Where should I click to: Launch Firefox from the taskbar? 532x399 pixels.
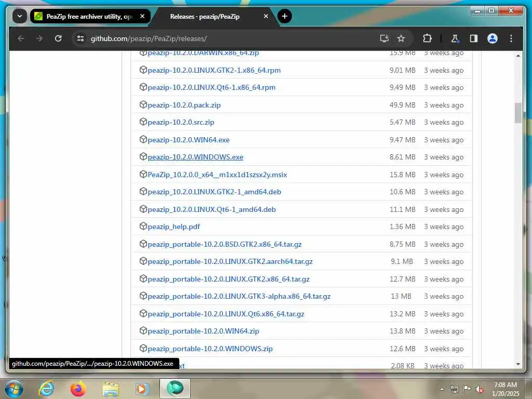pos(78,389)
